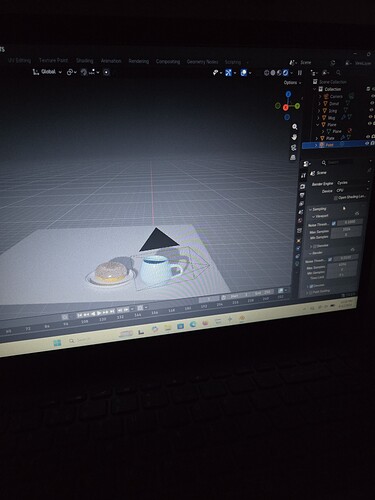The width and height of the screenshot is (375, 500).
Task: Select the Plate object in the outliner
Action: click(330, 138)
